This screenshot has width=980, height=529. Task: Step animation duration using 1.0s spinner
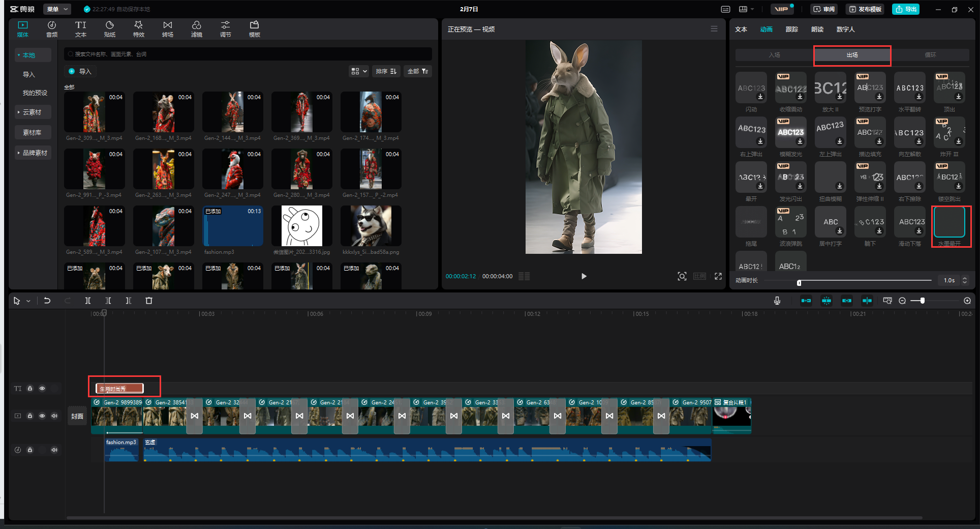pyautogui.click(x=965, y=280)
